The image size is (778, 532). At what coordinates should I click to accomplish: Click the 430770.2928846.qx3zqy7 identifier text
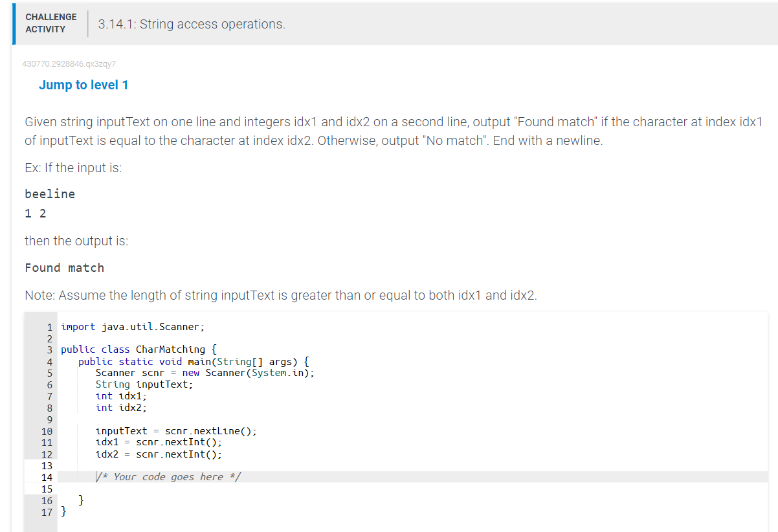(69, 63)
